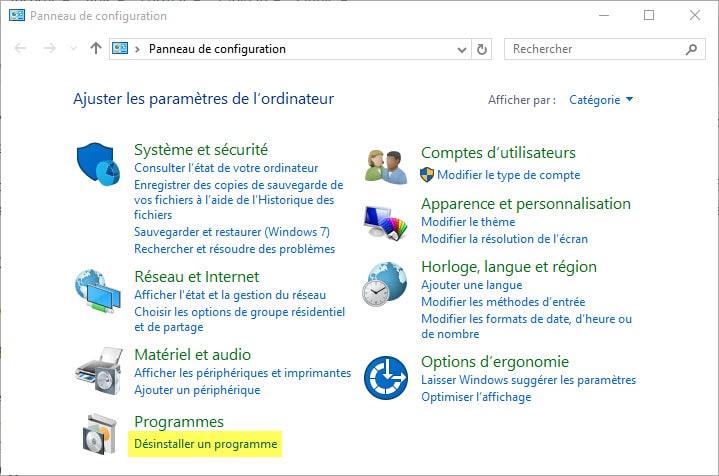Click the Système et sécurité shield icon
The image size is (719, 476).
click(99, 164)
